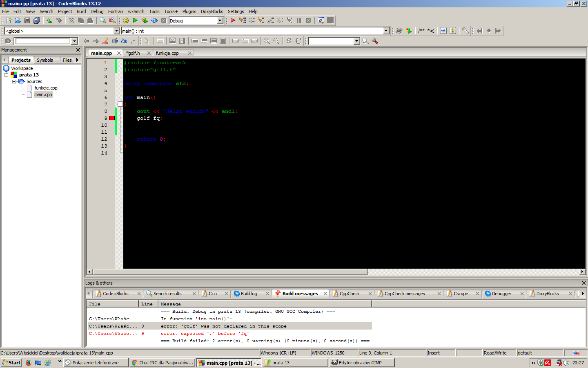Viewport: 588px width, 368px height.
Task: Open the <global> scope dropdown
Action: point(116,31)
